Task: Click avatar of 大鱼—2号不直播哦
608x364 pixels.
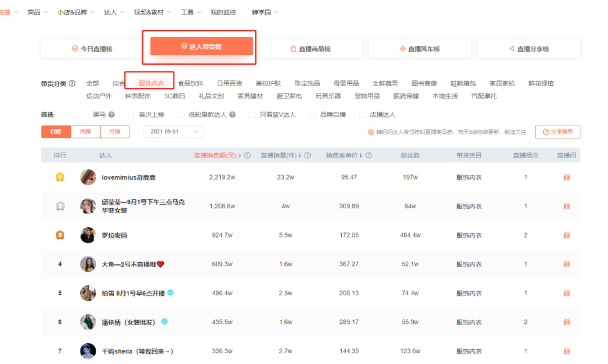Action: 88,264
